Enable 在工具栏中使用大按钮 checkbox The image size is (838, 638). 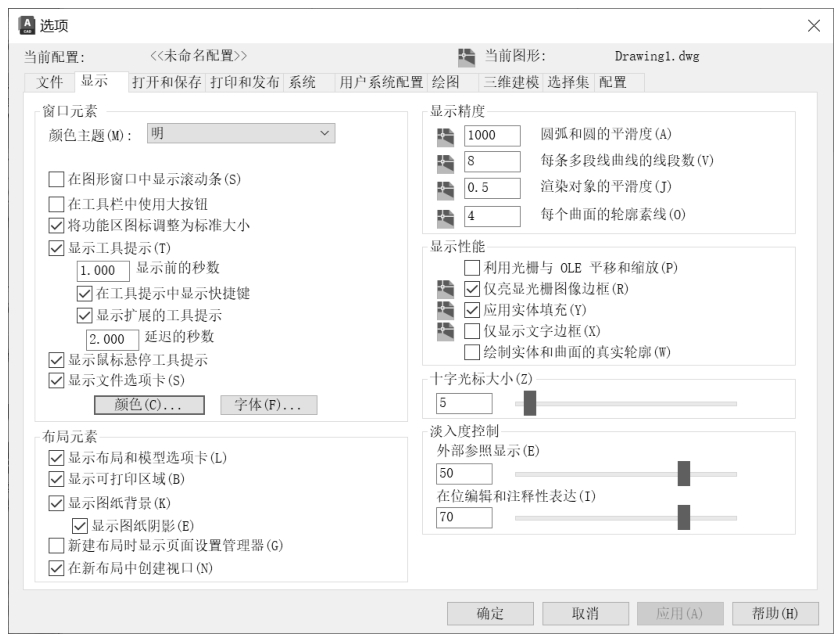pos(56,204)
